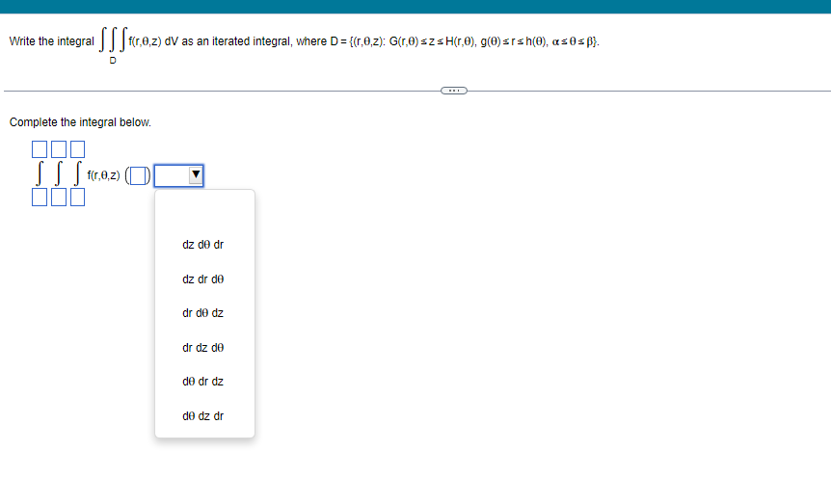Image resolution: width=831 pixels, height=504 pixels.
Task: Click the 'Write the integral' text
Action: pyautogui.click(x=51, y=41)
